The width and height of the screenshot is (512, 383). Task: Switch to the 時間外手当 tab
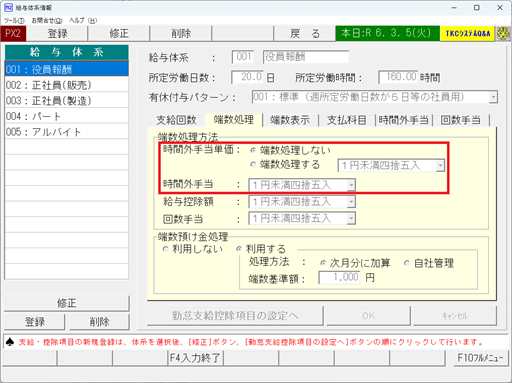(404, 120)
